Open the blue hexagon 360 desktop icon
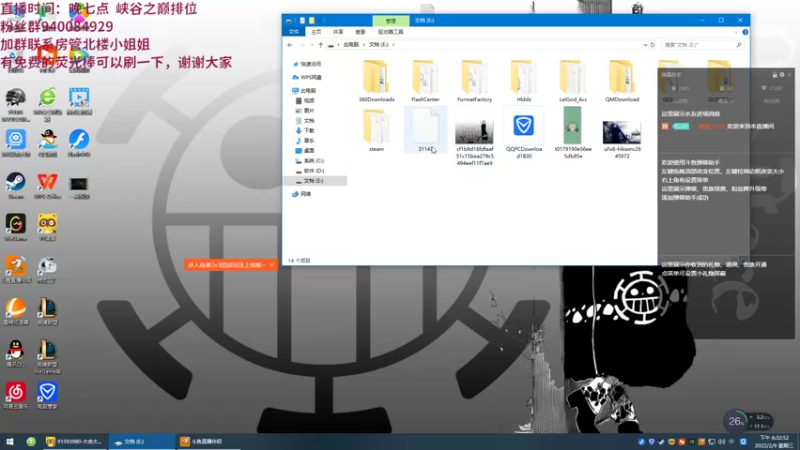800x450 pixels. click(x=16, y=142)
